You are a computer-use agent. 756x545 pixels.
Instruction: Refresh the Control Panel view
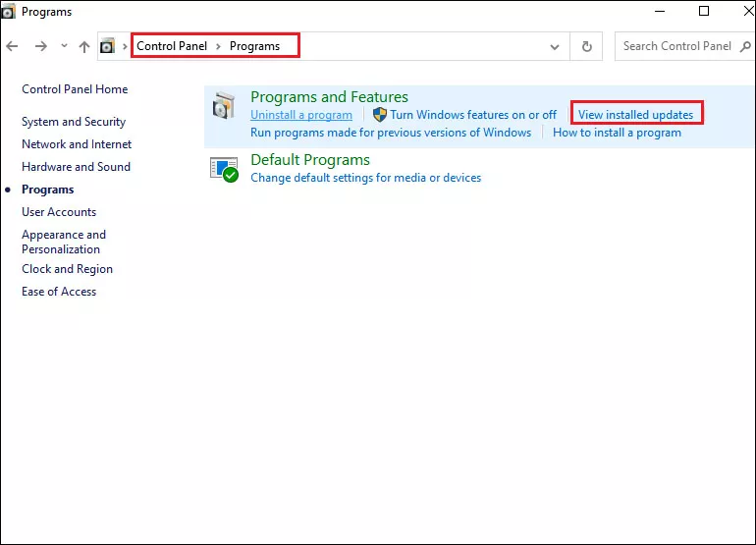click(x=586, y=47)
